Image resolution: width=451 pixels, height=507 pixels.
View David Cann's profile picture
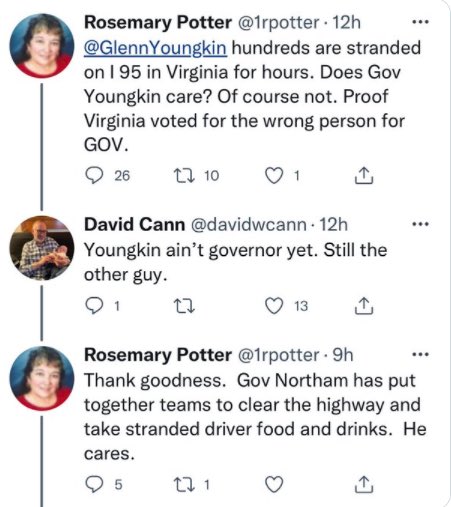(42, 248)
